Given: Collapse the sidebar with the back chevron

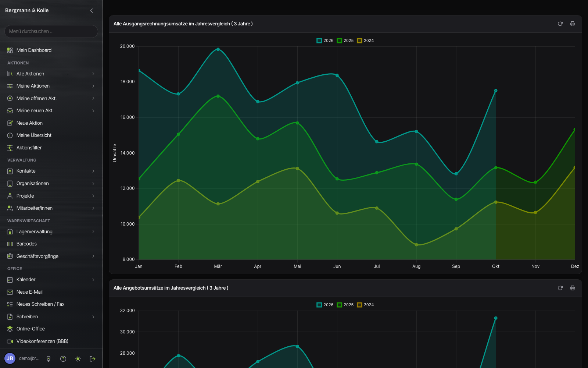Looking at the screenshot, I should 92,11.
